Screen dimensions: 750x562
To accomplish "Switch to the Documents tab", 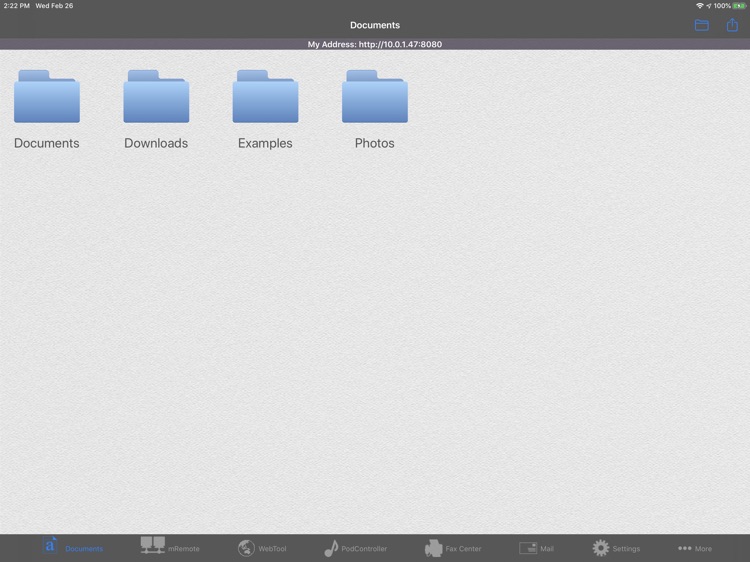I will tap(73, 548).
